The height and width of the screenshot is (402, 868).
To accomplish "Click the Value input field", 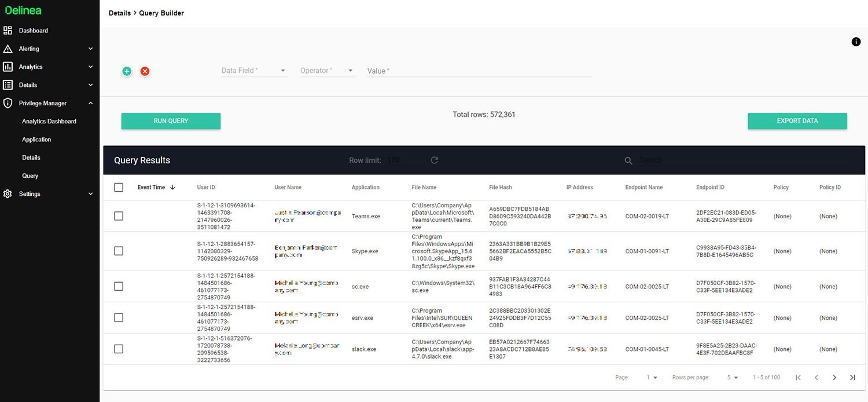I will click(x=479, y=71).
